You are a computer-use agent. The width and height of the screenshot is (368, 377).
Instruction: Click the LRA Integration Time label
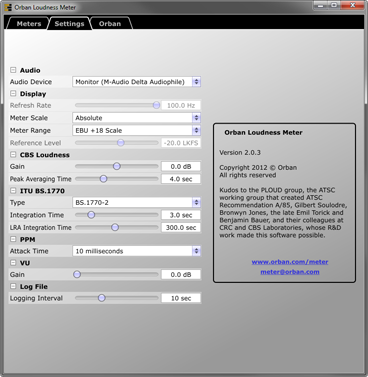[x=40, y=228]
